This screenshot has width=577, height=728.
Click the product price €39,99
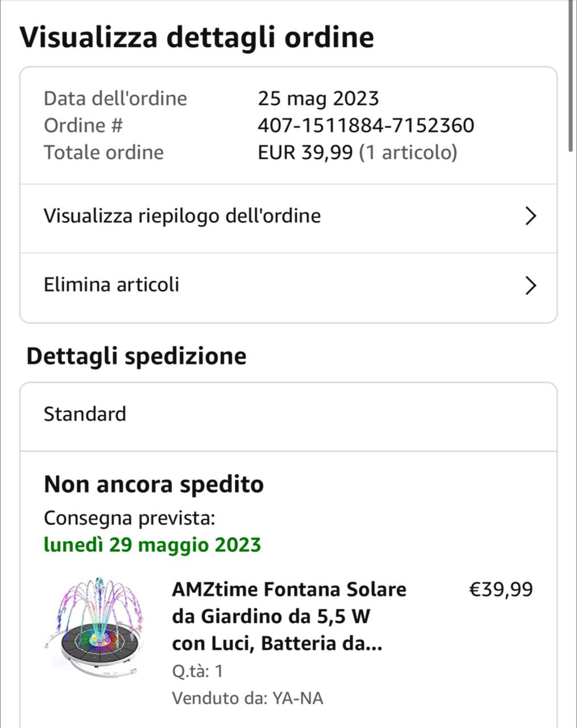[501, 589]
